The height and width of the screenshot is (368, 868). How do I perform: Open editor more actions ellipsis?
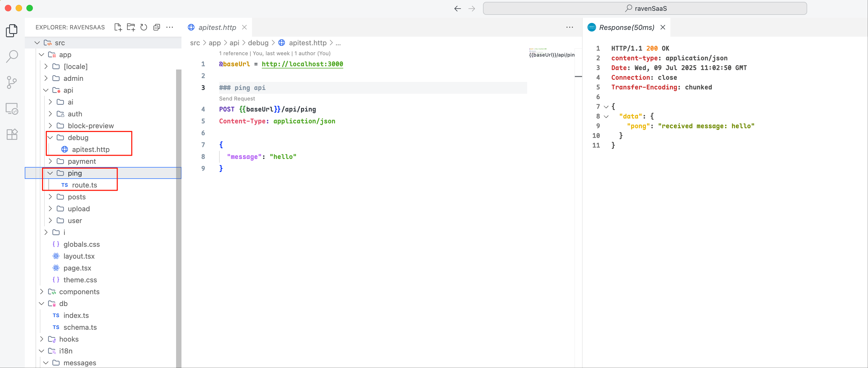[570, 27]
